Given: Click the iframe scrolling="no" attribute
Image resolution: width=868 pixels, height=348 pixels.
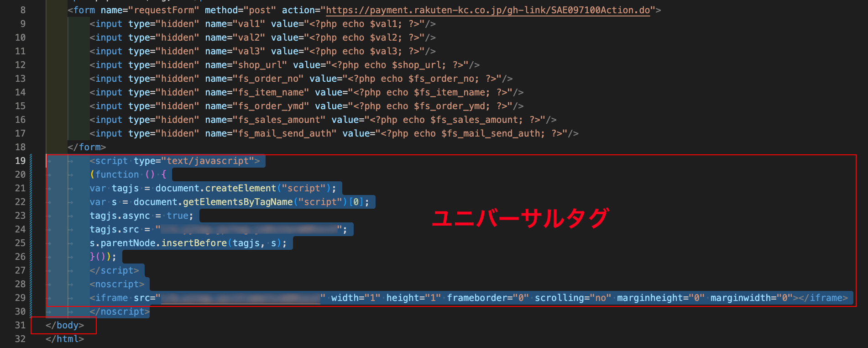Looking at the screenshot, I should (x=573, y=298).
